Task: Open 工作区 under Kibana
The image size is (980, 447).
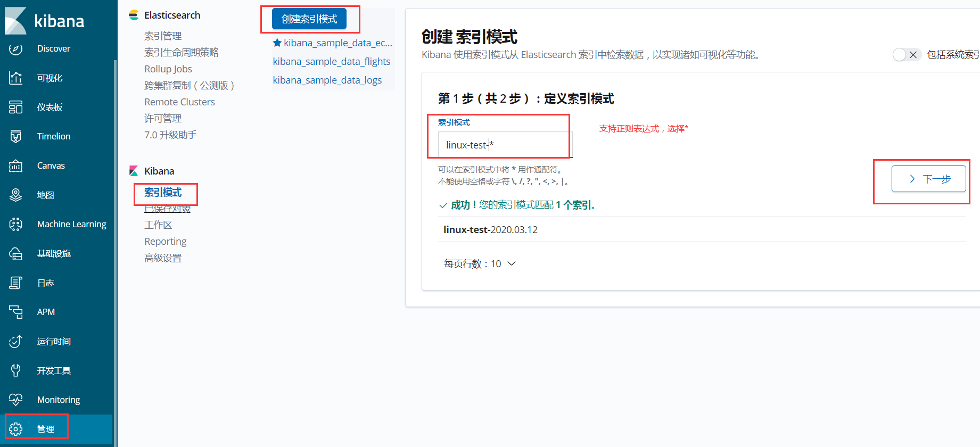Action: click(x=158, y=225)
